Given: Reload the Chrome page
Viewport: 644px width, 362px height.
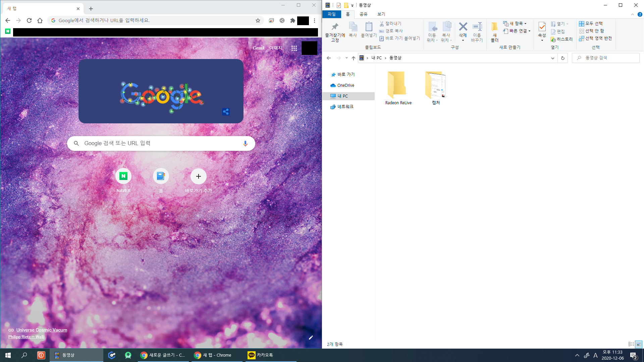Looking at the screenshot, I should point(29,20).
